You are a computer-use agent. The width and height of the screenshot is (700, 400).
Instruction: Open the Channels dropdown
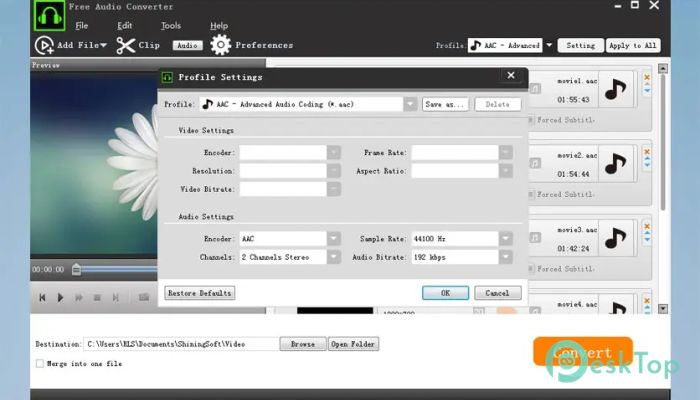(333, 257)
